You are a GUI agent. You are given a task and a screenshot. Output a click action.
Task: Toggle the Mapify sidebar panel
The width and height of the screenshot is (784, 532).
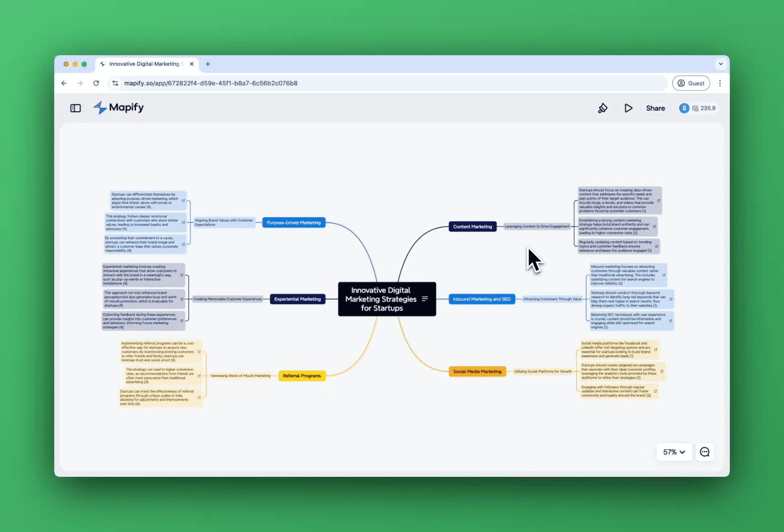[75, 108]
